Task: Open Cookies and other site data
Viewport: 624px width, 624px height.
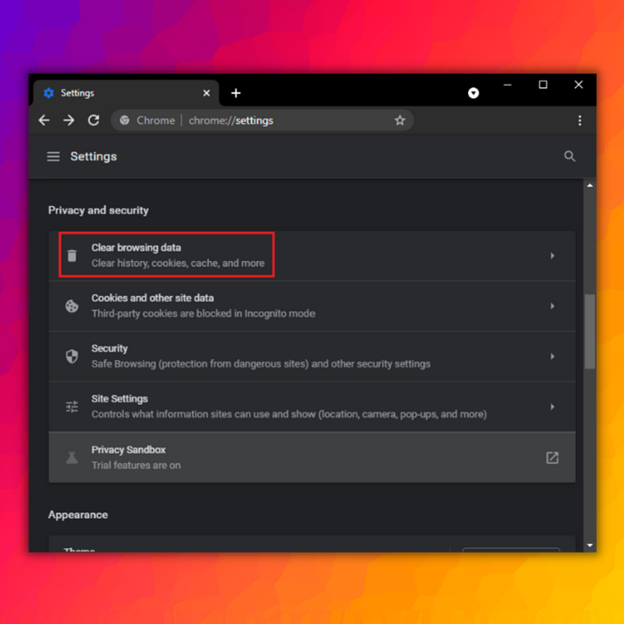Action: [x=312, y=306]
